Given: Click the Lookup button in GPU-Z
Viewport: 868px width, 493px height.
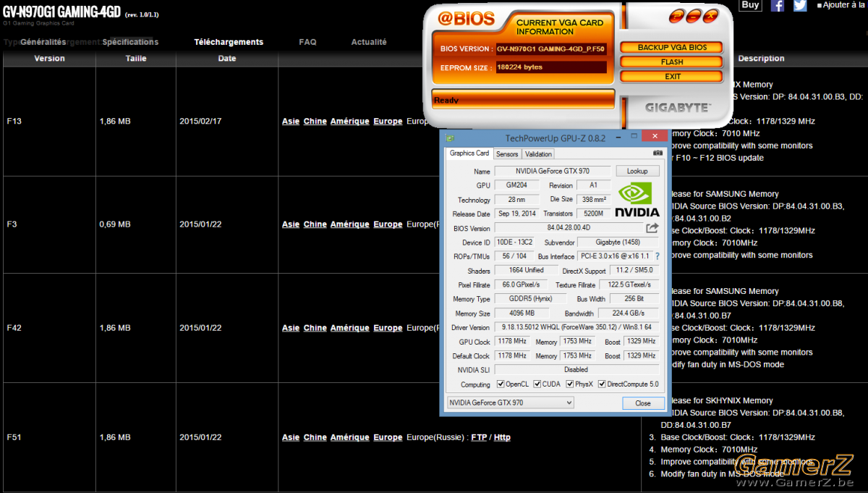Looking at the screenshot, I should click(x=637, y=171).
